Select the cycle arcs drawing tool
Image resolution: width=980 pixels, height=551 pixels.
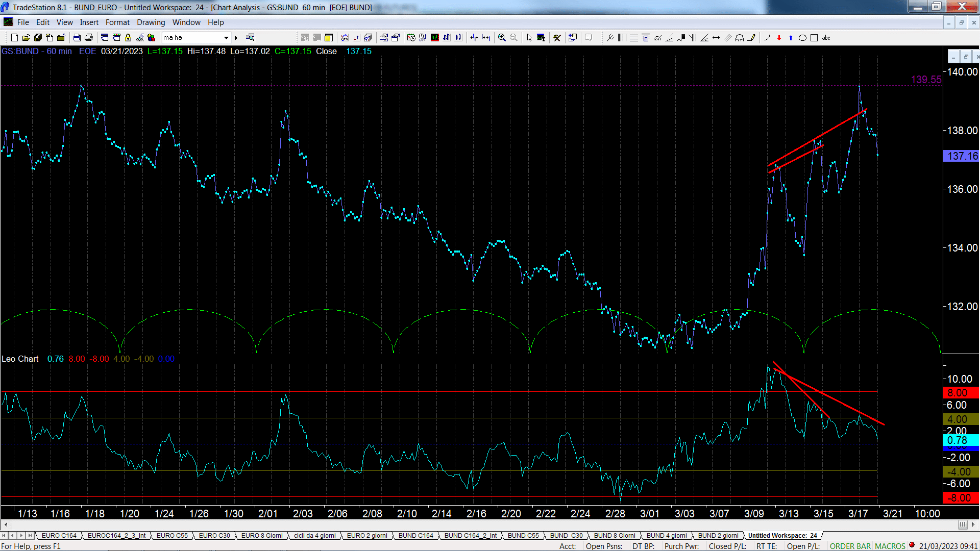point(740,38)
